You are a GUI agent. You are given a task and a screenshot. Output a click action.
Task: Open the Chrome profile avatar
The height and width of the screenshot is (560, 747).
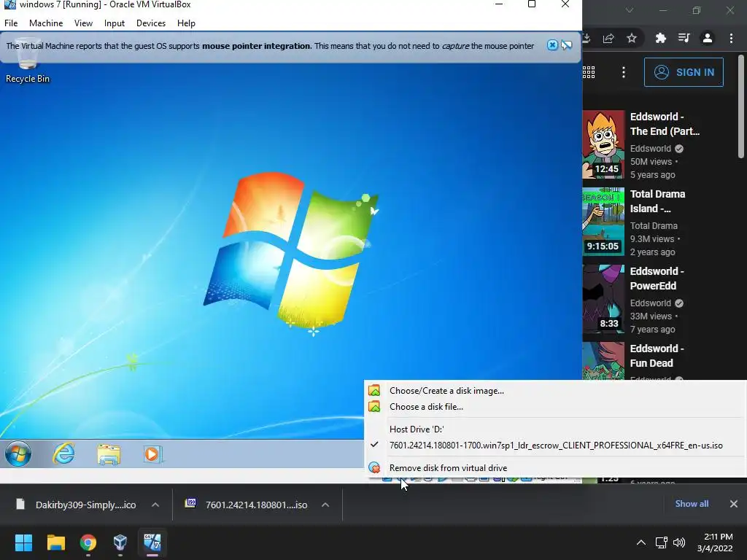coord(708,38)
